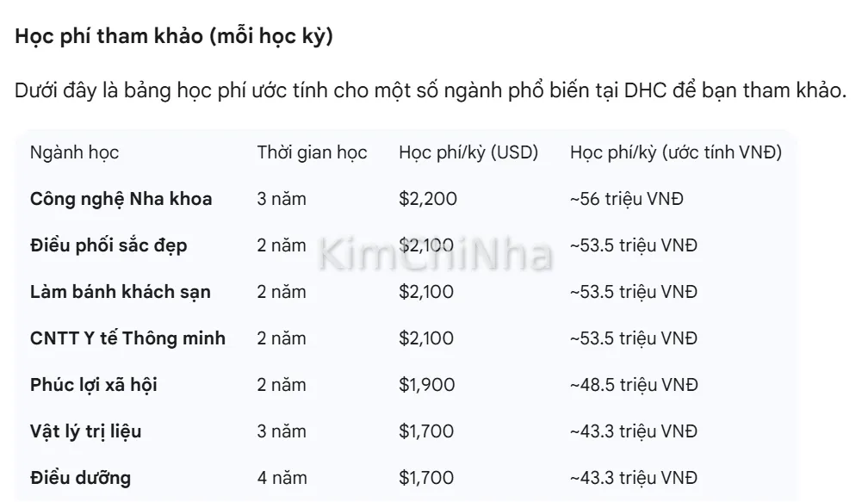Click the "Học phí/kỳ (USD)" column header
This screenshot has height=502, width=868.
(x=468, y=153)
